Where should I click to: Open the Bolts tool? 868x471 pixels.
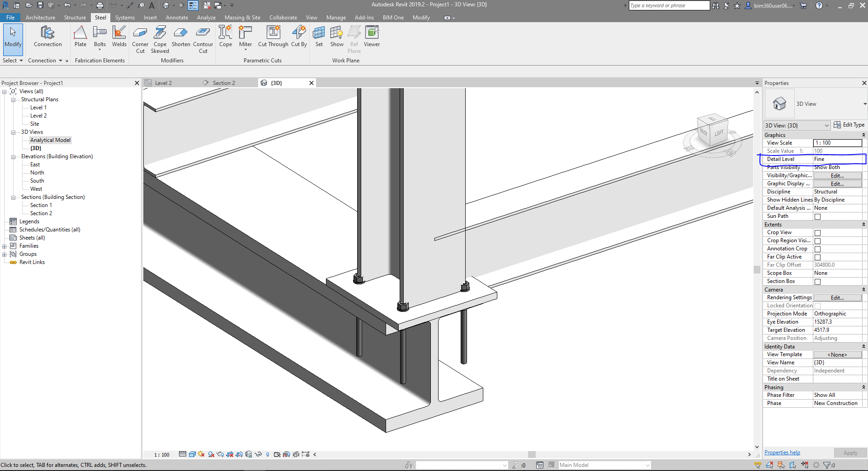(99, 36)
